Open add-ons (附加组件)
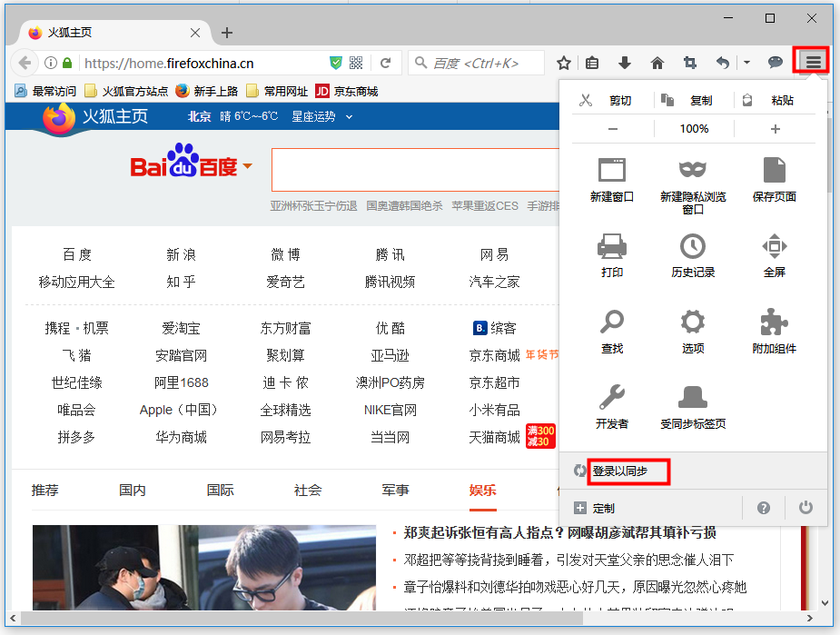Screen dimensions: 840x635 coord(774,332)
